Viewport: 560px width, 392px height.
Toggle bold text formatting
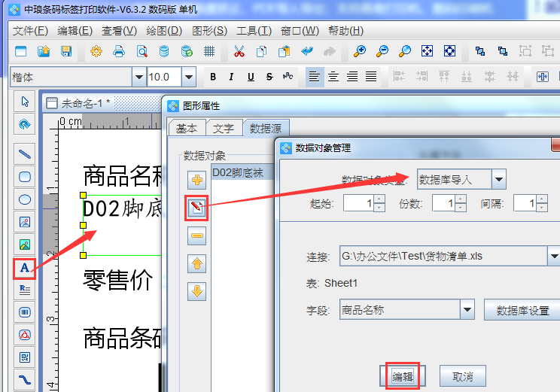(213, 77)
